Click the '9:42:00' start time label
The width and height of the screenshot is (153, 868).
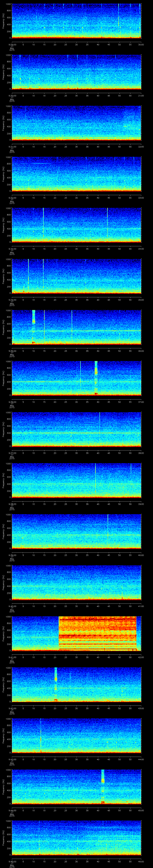[12, 708]
